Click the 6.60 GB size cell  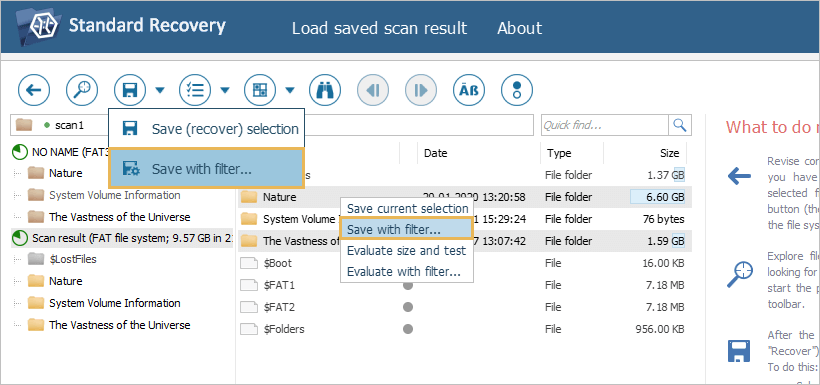pos(658,197)
